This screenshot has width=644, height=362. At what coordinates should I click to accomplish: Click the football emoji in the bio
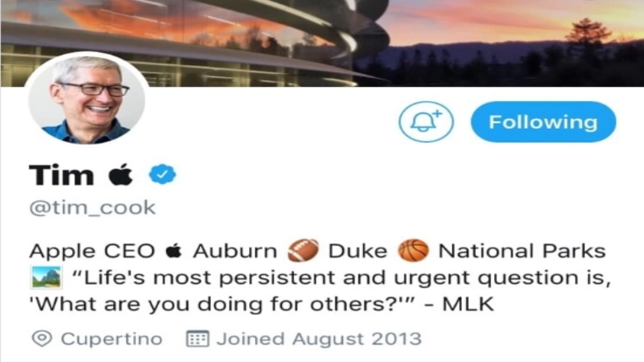coord(303,251)
